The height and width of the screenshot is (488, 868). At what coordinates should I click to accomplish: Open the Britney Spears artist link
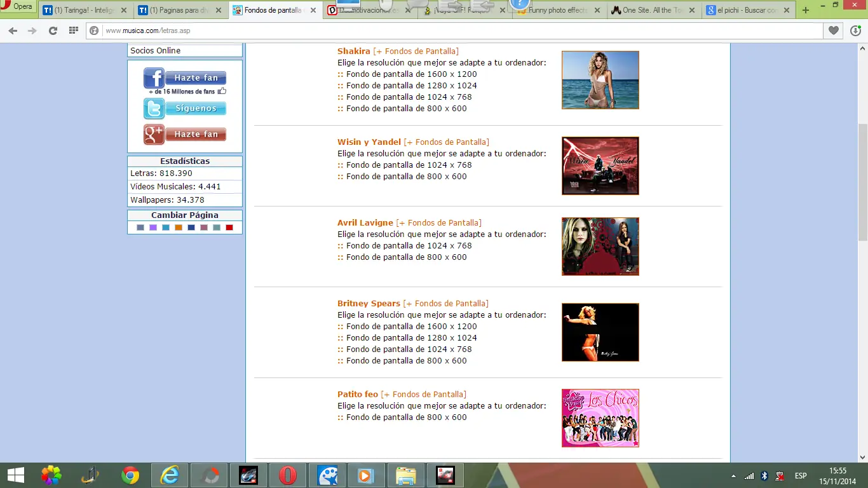(369, 304)
